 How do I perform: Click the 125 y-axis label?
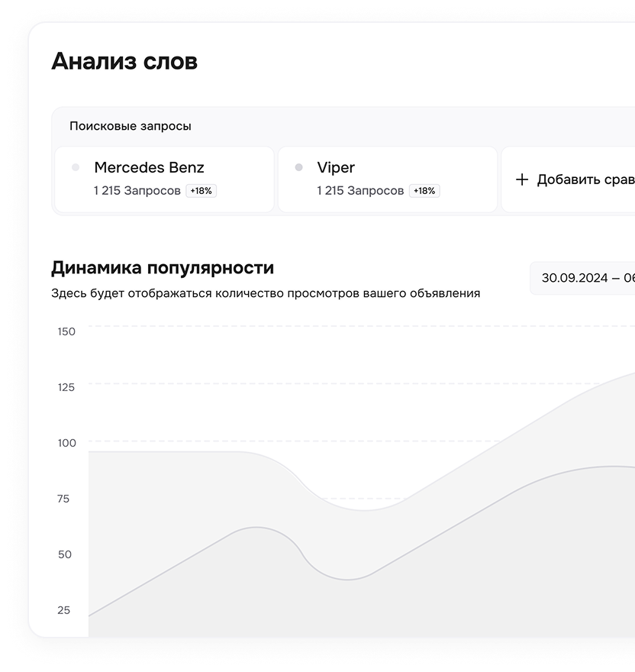click(66, 387)
